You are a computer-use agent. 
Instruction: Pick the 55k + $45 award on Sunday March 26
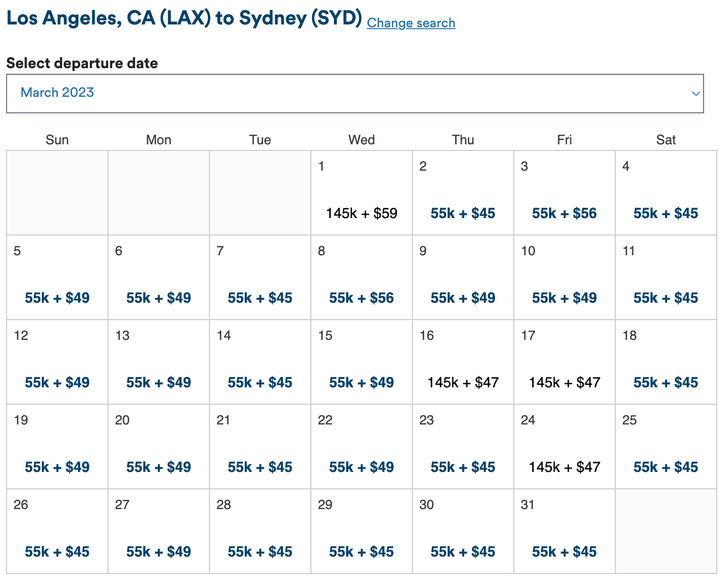[x=57, y=551]
